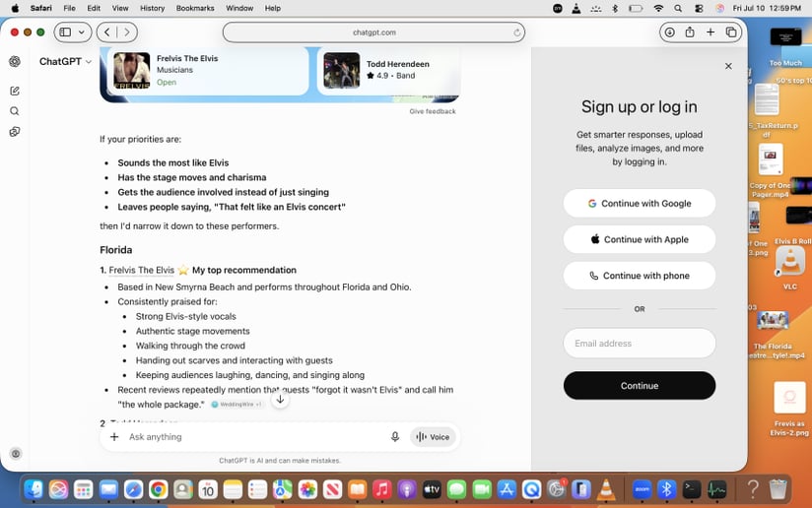Reload the chatgpt.com page
This screenshot has height=508, width=812.
516,32
